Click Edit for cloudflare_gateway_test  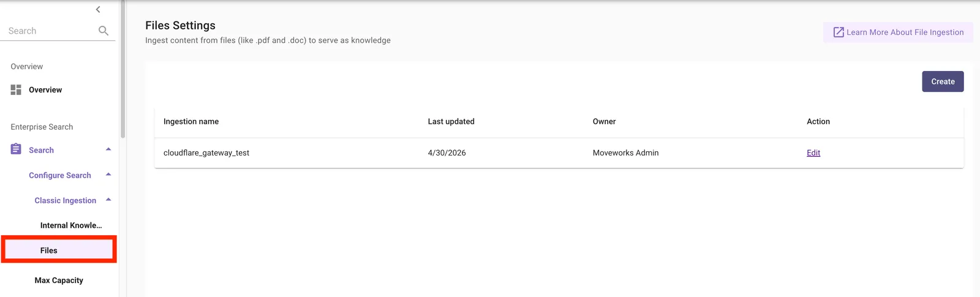tap(813, 153)
